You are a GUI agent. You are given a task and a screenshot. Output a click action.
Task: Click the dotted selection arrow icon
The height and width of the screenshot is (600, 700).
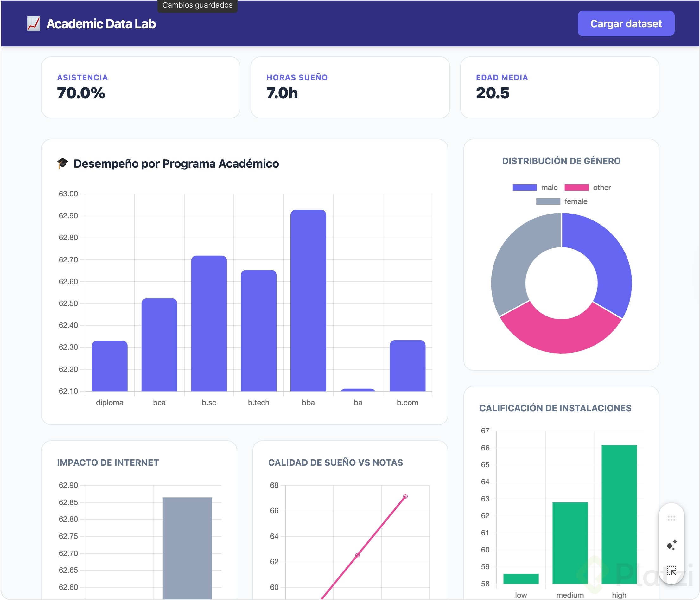tap(671, 571)
